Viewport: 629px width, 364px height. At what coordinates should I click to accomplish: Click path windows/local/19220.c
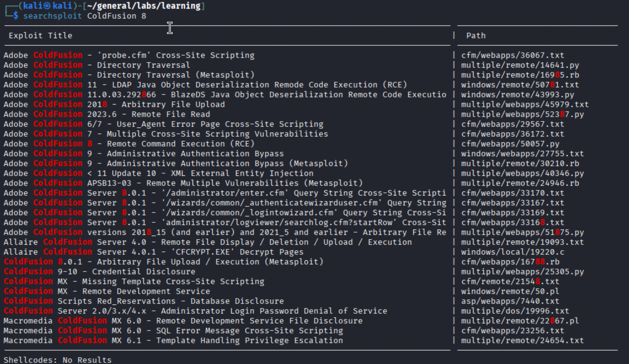coord(513,252)
